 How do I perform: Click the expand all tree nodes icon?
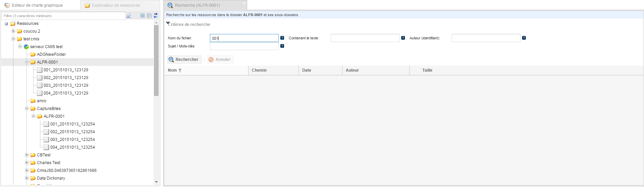143,16
